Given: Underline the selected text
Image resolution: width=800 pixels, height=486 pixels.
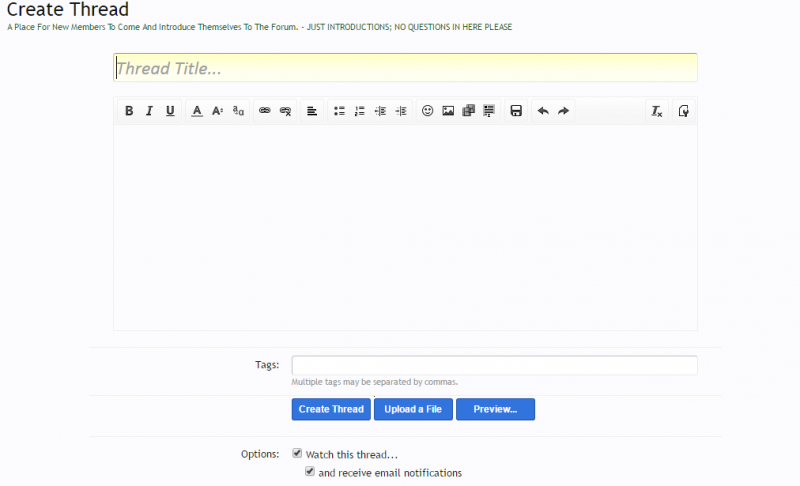Looking at the screenshot, I should click(x=170, y=111).
